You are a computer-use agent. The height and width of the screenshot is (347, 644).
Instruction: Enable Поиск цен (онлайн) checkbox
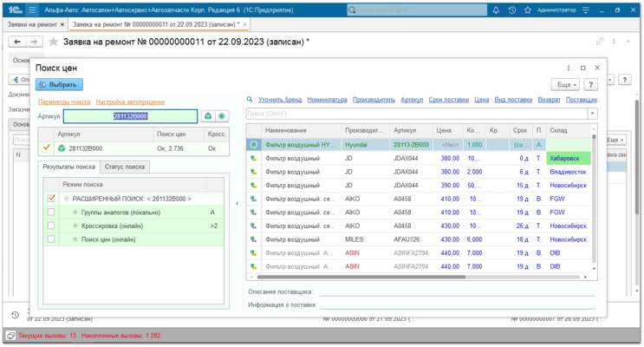pos(51,239)
